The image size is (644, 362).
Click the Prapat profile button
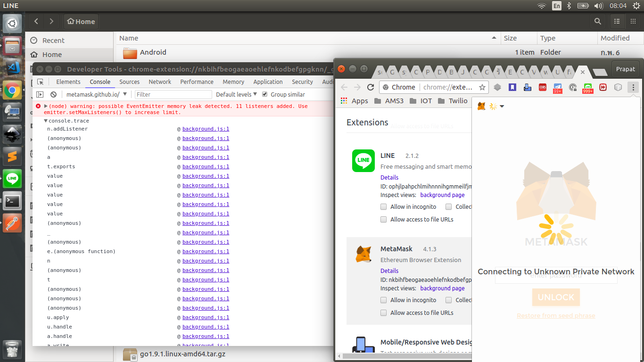(626, 69)
